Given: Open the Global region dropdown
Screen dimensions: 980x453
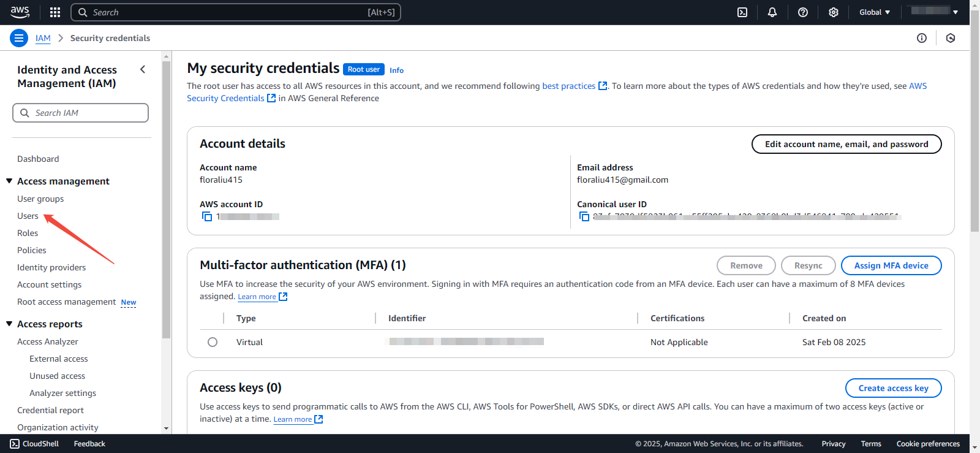Looking at the screenshot, I should pyautogui.click(x=875, y=12).
